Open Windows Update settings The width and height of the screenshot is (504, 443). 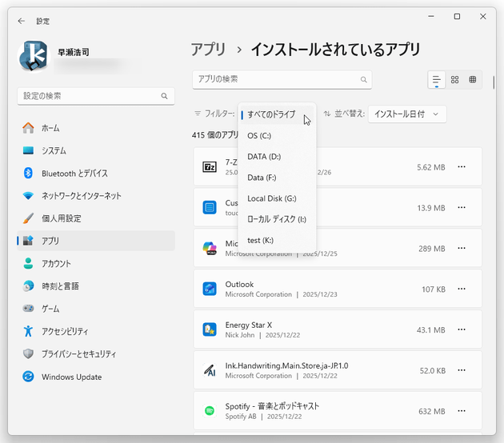click(x=96, y=377)
